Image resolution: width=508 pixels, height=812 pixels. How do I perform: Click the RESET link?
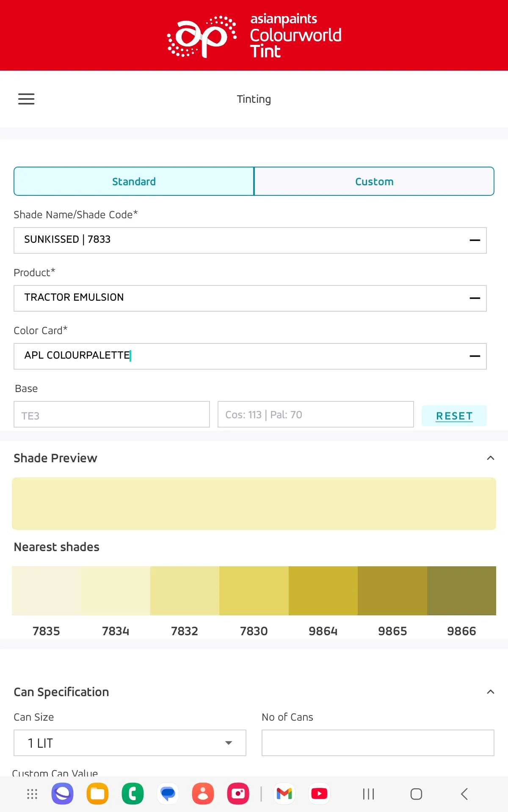(x=454, y=416)
